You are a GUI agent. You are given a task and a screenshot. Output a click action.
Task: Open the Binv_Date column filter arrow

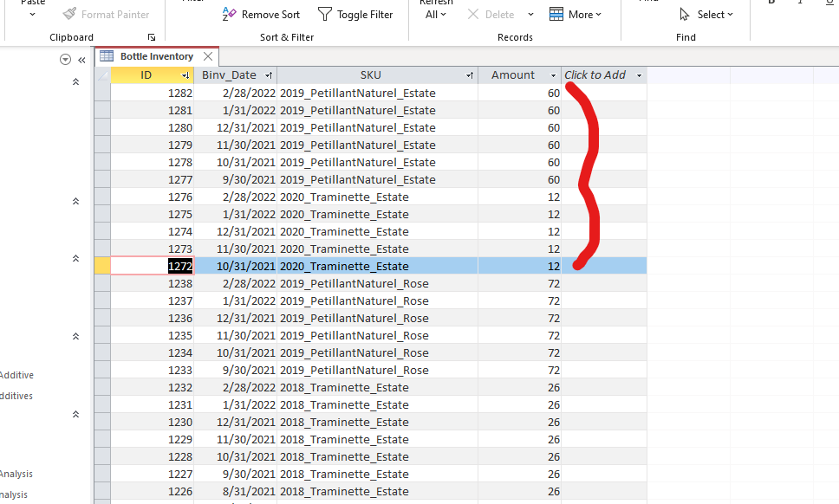click(269, 75)
